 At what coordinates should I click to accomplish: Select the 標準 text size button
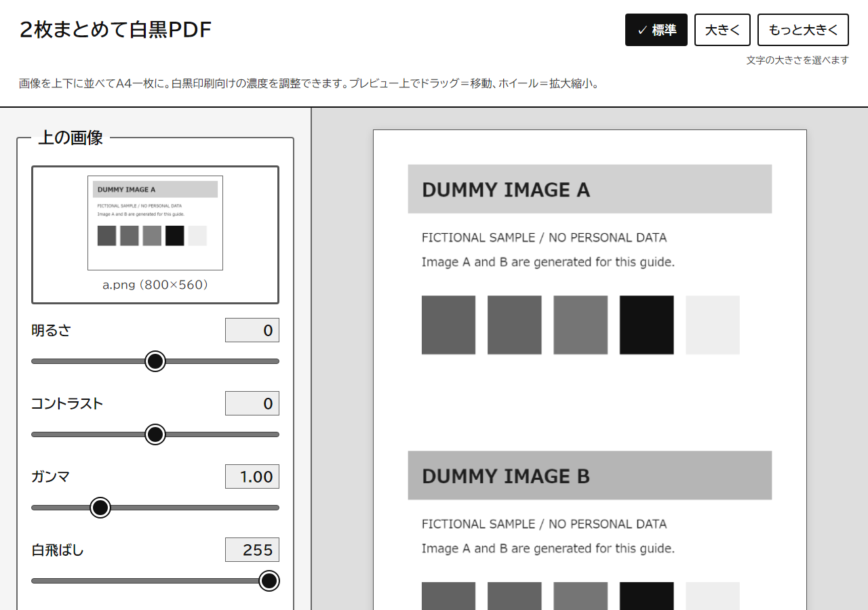[656, 30]
